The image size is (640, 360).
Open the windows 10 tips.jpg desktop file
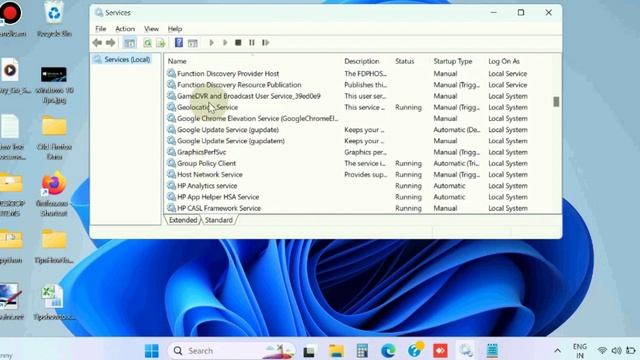[54, 85]
